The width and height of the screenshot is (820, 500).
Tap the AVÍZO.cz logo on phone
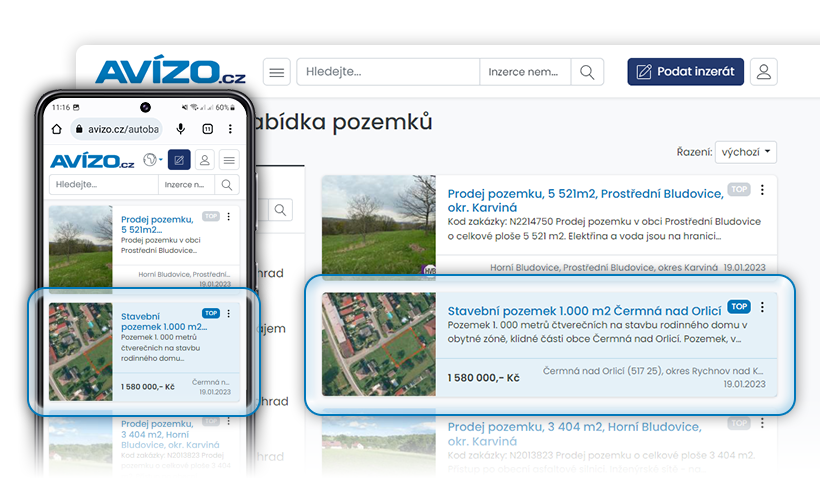pyautogui.click(x=92, y=161)
